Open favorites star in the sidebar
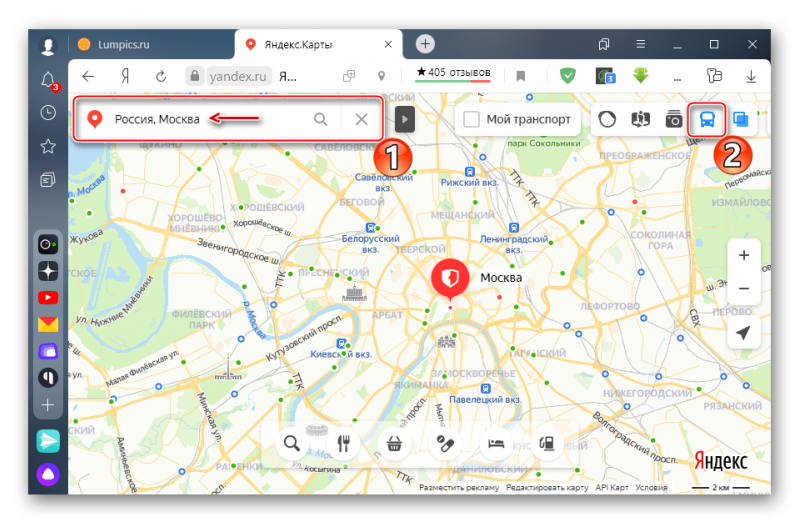The width and height of the screenshot is (800, 527). point(48,146)
